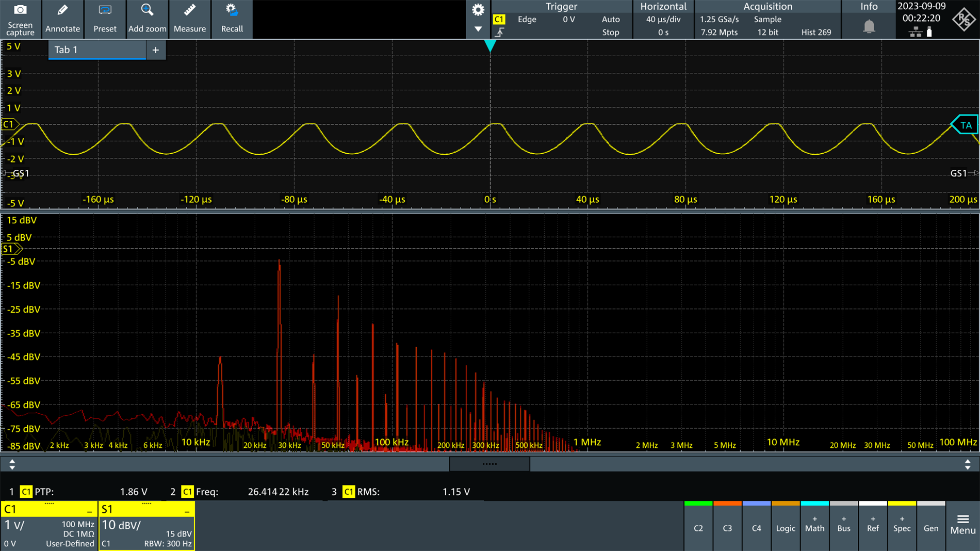The image size is (980, 551).
Task: Open the C1 channel settings box
Action: (x=49, y=526)
